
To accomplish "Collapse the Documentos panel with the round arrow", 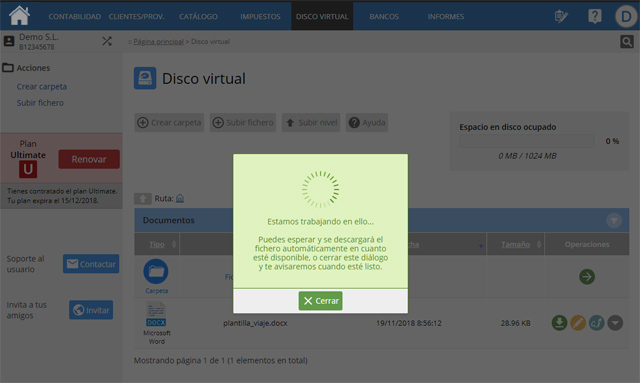I will 613,220.
